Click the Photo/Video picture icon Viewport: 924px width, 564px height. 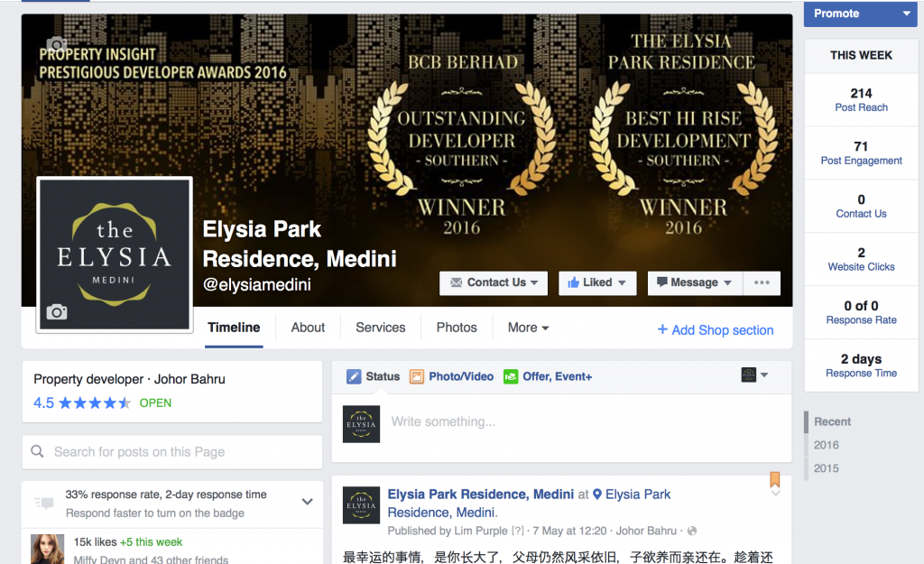point(417,376)
